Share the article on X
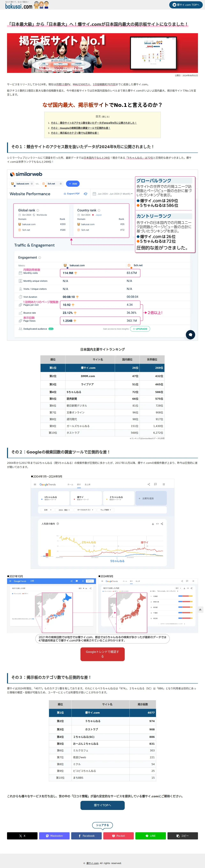This screenshot has height=868, width=205. pos(22,836)
